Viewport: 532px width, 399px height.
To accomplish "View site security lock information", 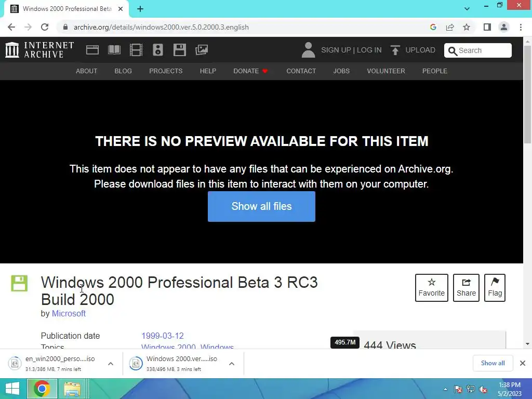I will (x=65, y=27).
